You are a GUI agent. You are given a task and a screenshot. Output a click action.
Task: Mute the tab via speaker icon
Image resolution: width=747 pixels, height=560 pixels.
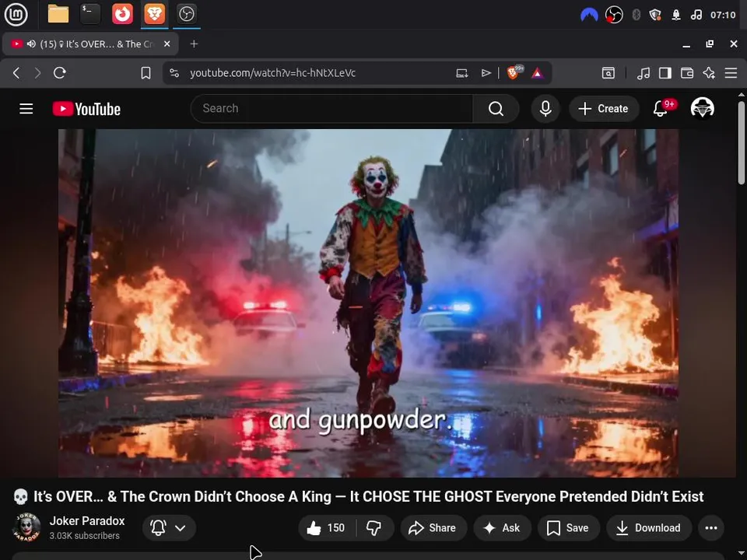pyautogui.click(x=31, y=44)
